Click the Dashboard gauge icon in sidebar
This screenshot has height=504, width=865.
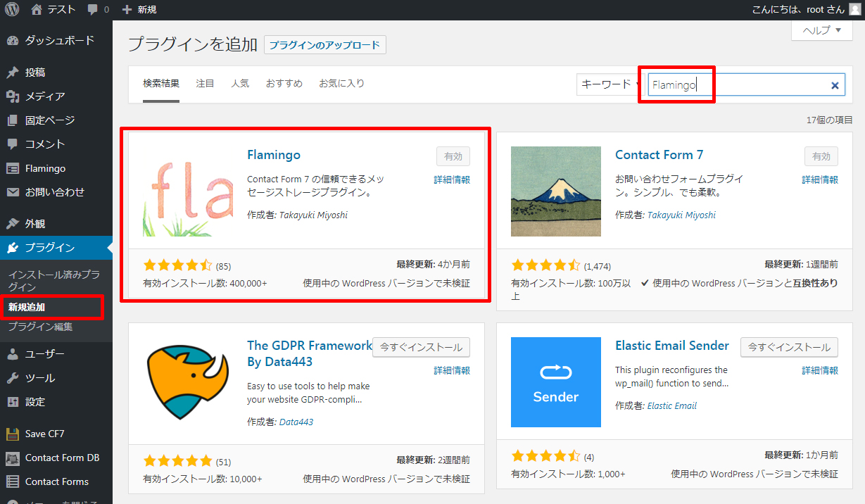click(x=13, y=41)
